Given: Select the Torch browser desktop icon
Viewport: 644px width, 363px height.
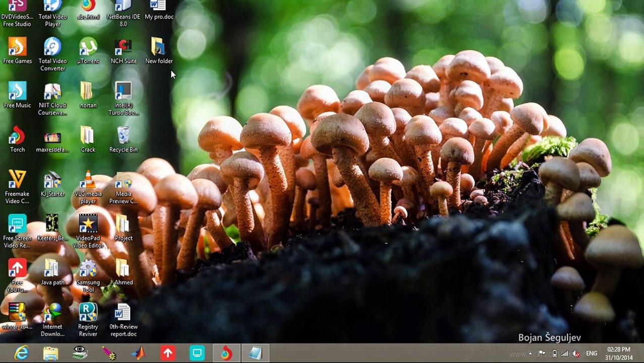Looking at the screenshot, I should click(x=17, y=140).
